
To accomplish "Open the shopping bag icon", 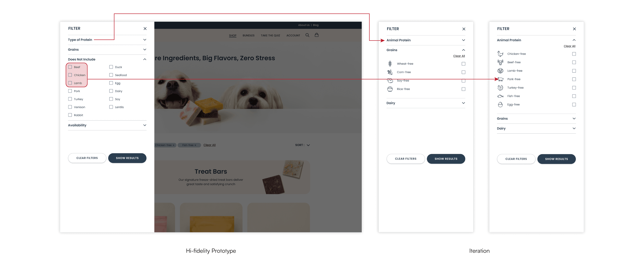I will (317, 35).
